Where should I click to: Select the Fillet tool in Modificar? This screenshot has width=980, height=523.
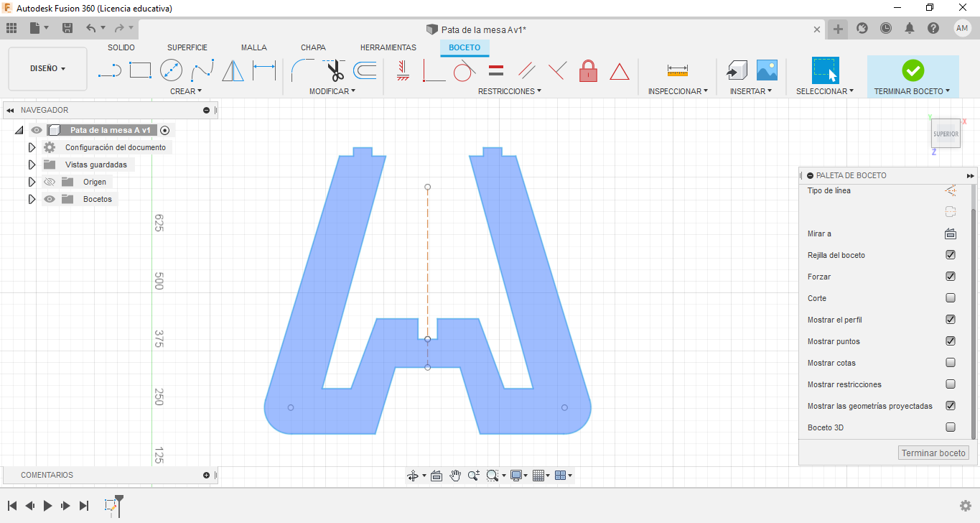(x=302, y=70)
